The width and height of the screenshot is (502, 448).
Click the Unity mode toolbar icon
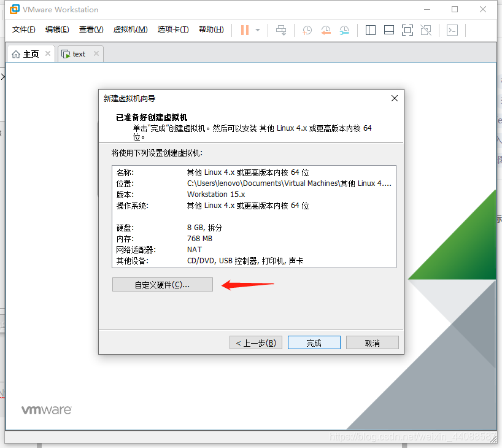(426, 30)
